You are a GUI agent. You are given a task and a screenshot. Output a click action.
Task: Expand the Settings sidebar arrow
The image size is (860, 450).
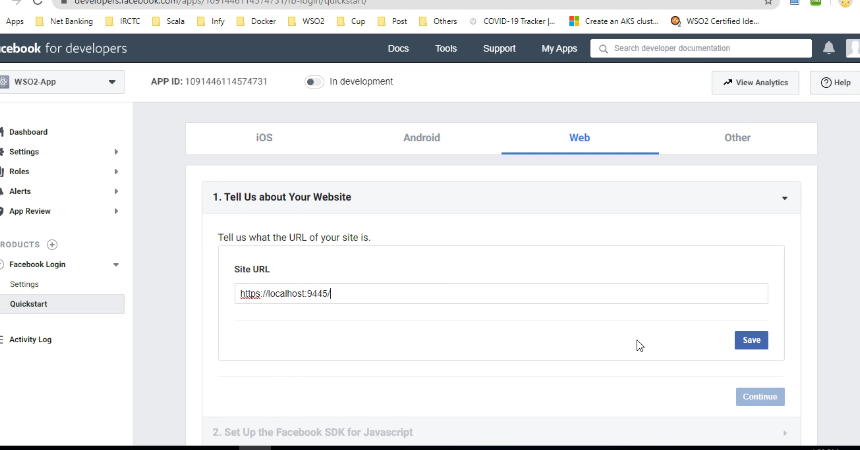click(x=116, y=152)
